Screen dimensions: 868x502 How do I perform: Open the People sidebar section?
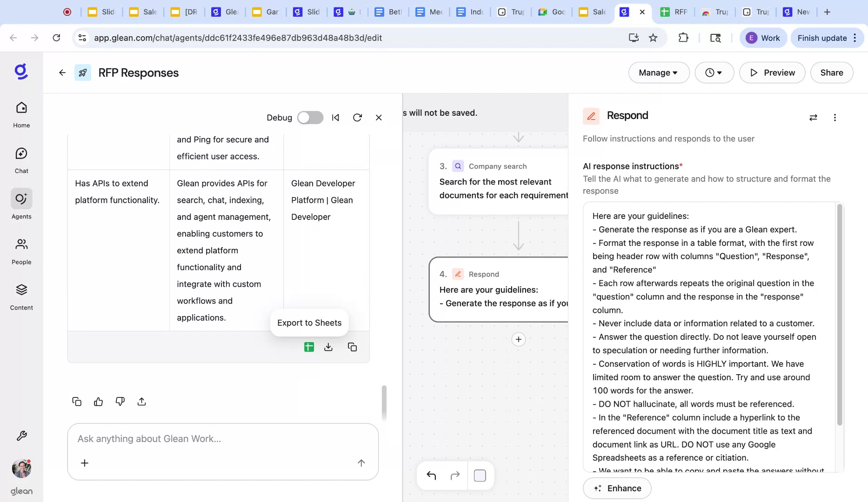tap(21, 250)
